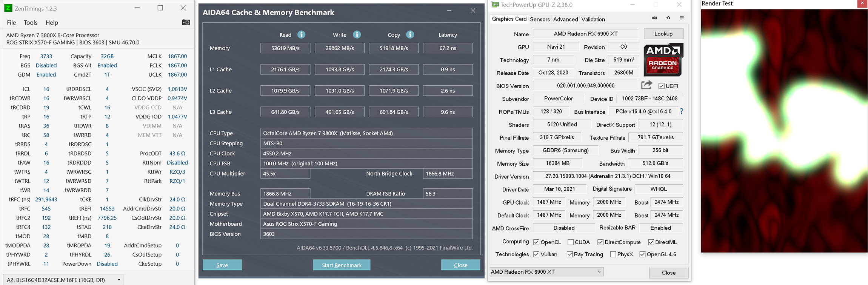Click the Memory Latency value 67.2 ns
Image resolution: width=868 pixels, height=285 pixels.
tap(448, 48)
